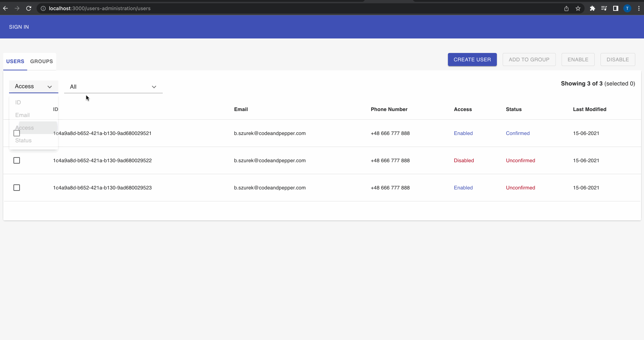This screenshot has height=340, width=644.
Task: Click the ADD TO GROUP button
Action: tap(529, 60)
